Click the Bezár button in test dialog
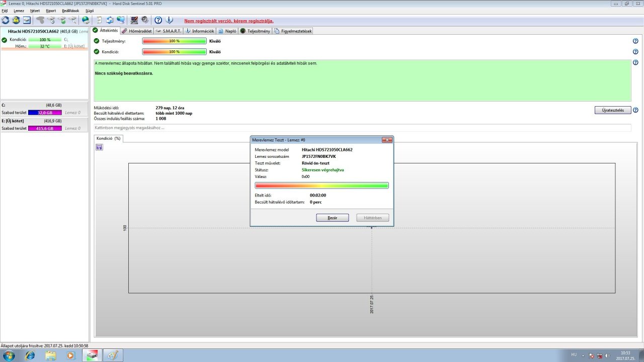The image size is (644, 362). point(332,218)
